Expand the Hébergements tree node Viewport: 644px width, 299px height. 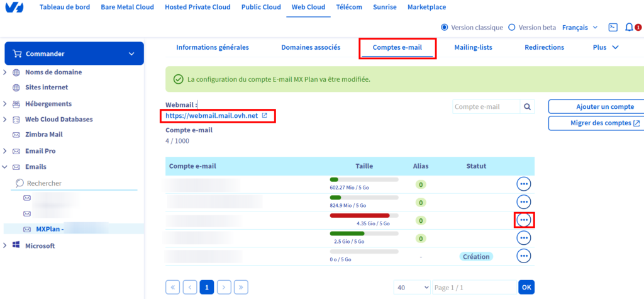[5, 104]
